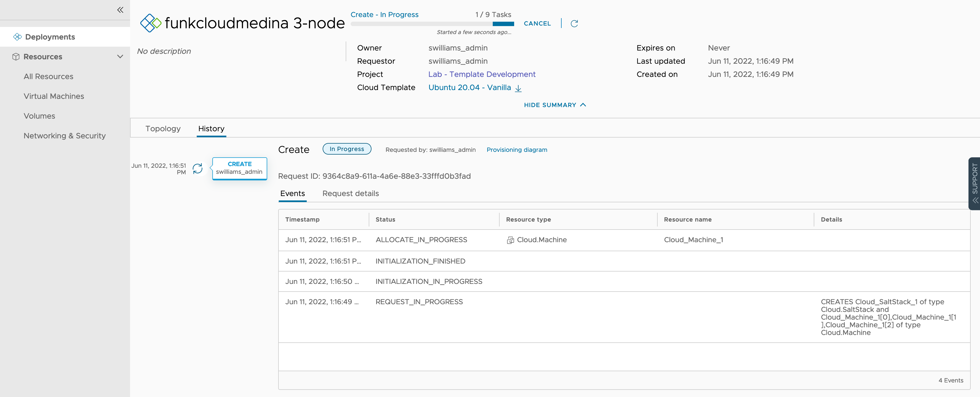
Task: Click Requested by: swilliams_admin text
Action: tap(430, 150)
